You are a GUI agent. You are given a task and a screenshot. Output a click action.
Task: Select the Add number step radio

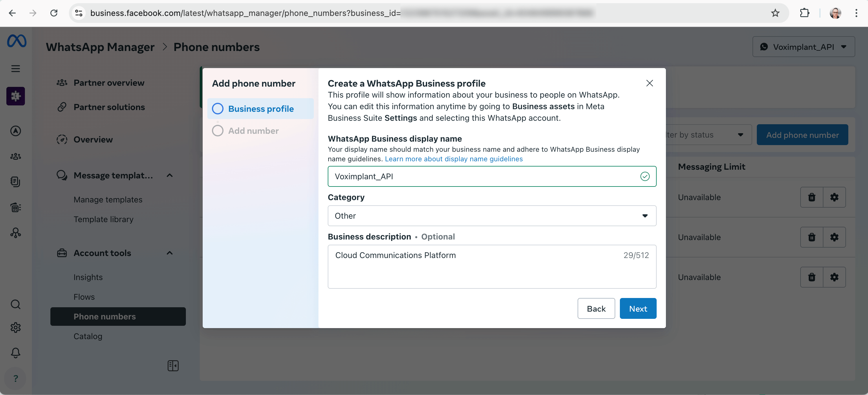click(x=218, y=131)
